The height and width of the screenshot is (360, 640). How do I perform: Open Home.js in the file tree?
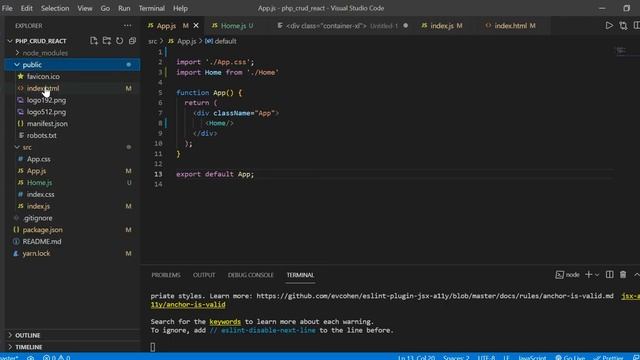[x=40, y=183]
